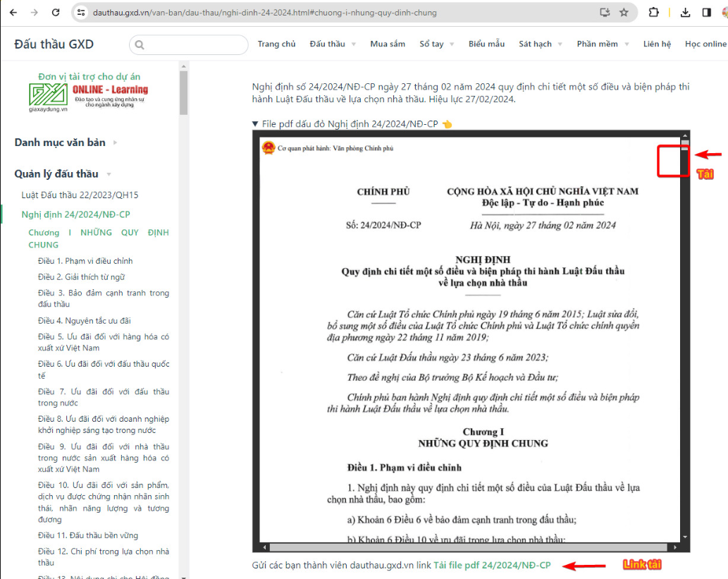
Task: Open Luật Đấu thầu 22/2023/QH15 link
Action: pyautogui.click(x=80, y=195)
